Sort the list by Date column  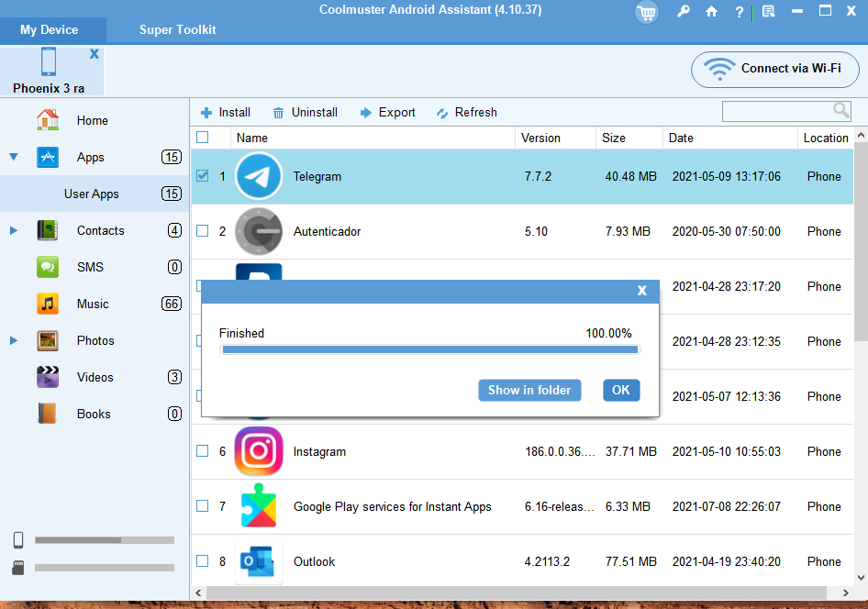click(x=730, y=138)
